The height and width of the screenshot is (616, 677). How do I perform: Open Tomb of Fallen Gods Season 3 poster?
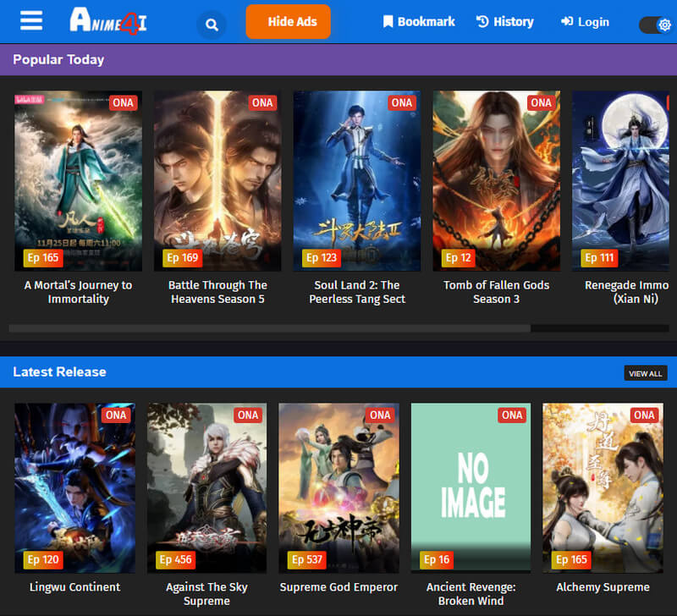(x=497, y=181)
